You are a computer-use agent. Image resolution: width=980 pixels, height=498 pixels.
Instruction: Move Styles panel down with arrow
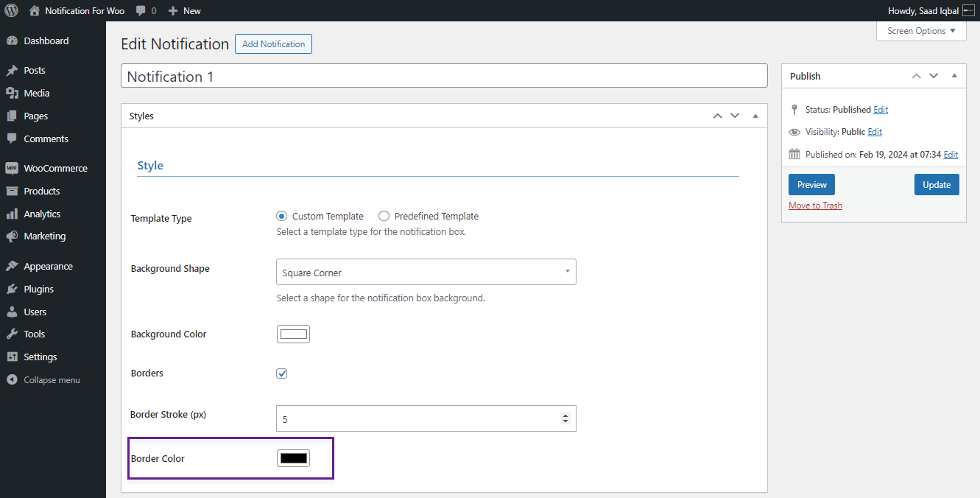point(735,116)
